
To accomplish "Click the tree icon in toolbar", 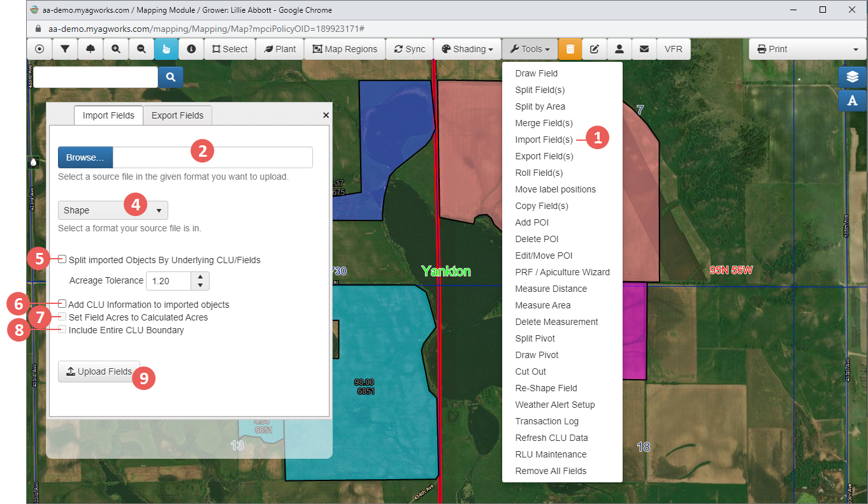I will 90,49.
